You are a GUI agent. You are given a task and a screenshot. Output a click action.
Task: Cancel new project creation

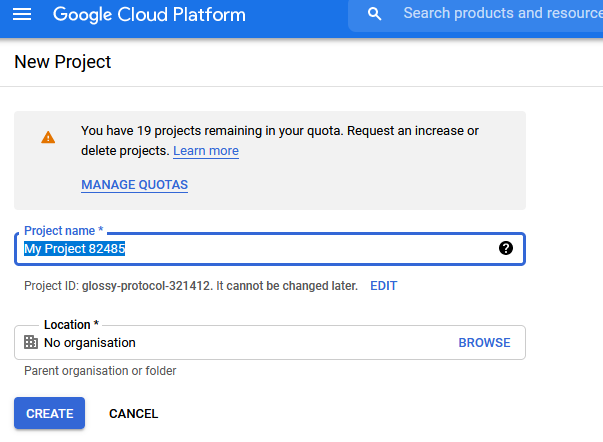coord(133,413)
